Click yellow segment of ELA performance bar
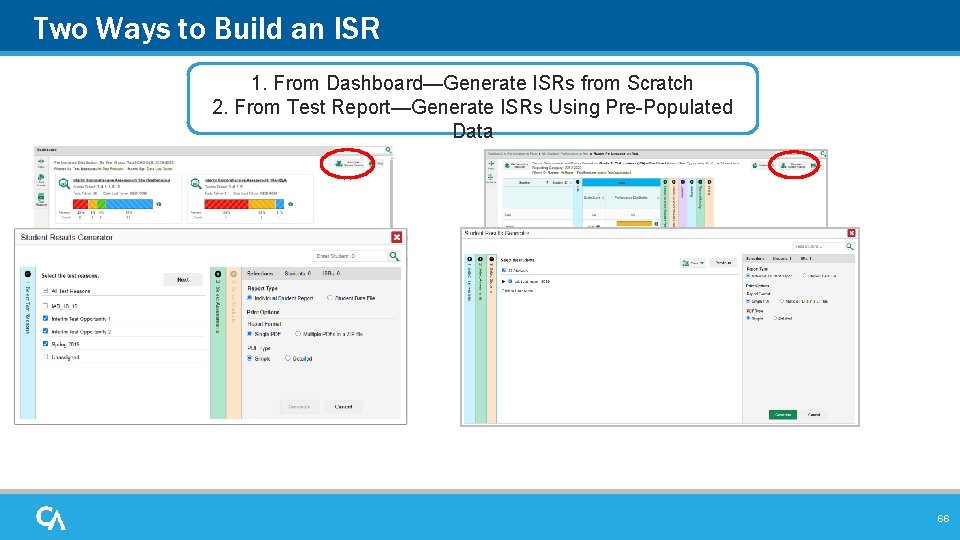The height and width of the screenshot is (540, 960). (x=261, y=204)
